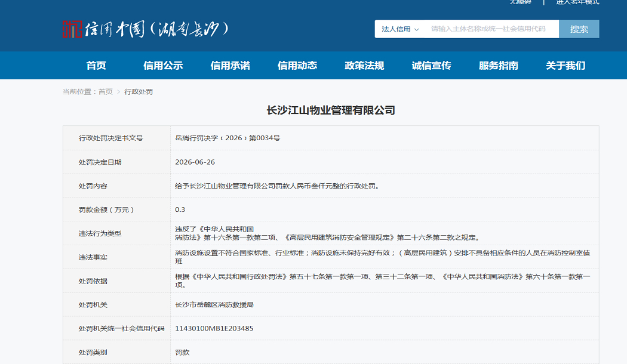Click the 处罚机关统一社会信用代码 label cell
The image size is (627, 364).
pos(117,328)
